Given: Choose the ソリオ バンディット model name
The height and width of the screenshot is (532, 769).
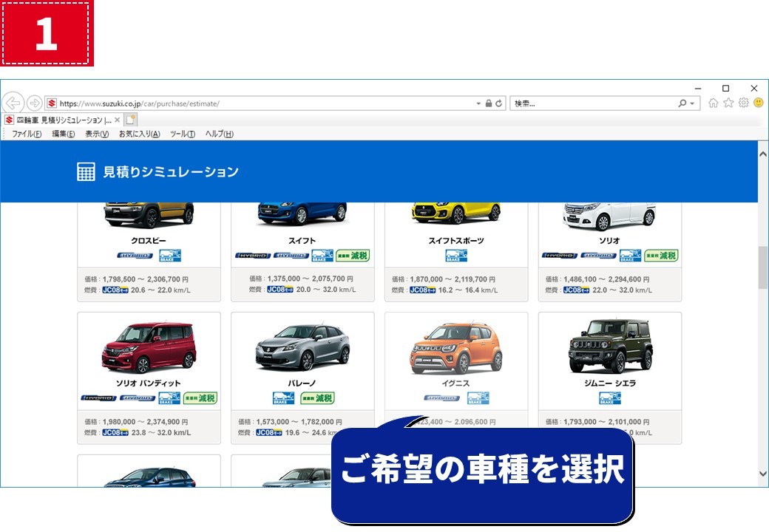Looking at the screenshot, I should (149, 383).
